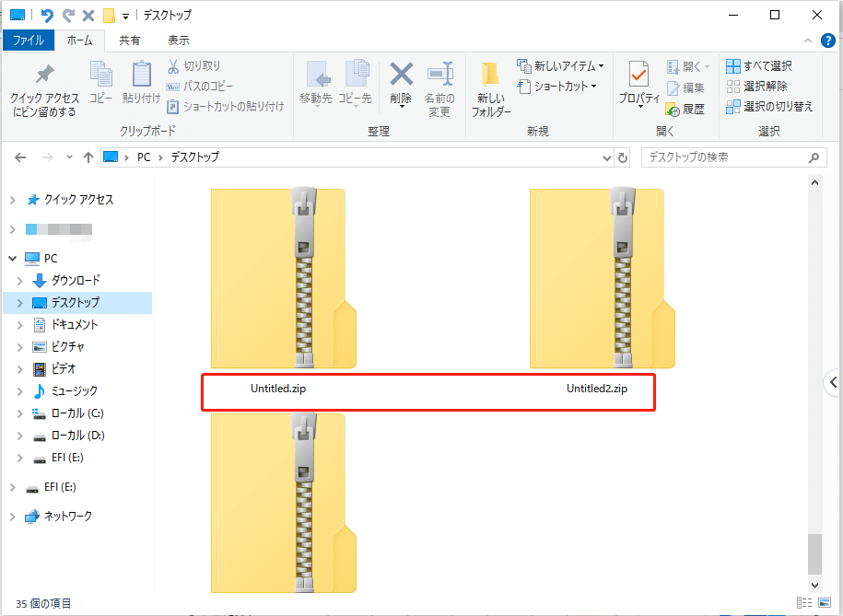Open the 移動先 move-to button
This screenshot has height=616, width=843.
316,83
